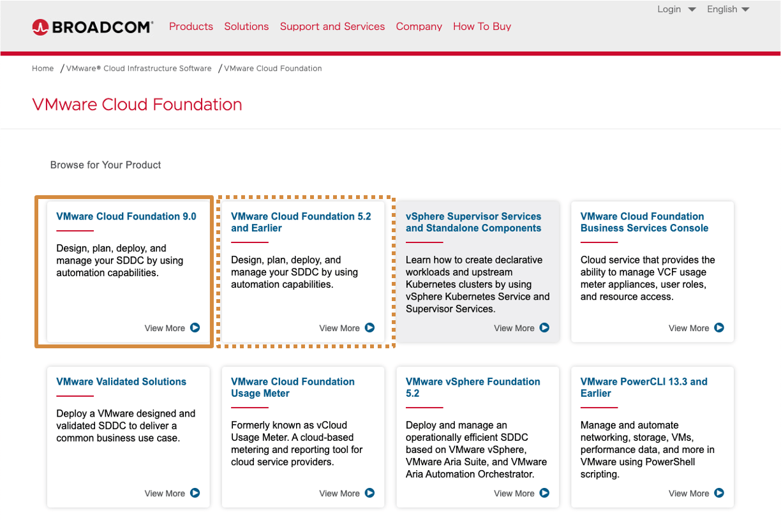
Task: Select the VMware Cloud Foundation 9.0 title link
Action: coord(126,216)
